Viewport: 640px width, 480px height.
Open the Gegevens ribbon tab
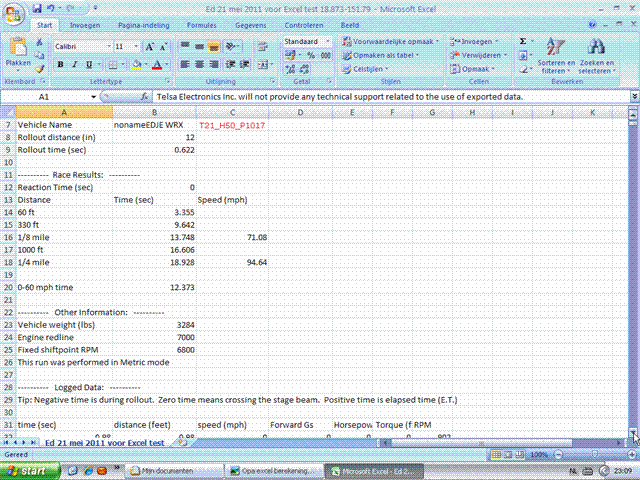click(x=251, y=25)
